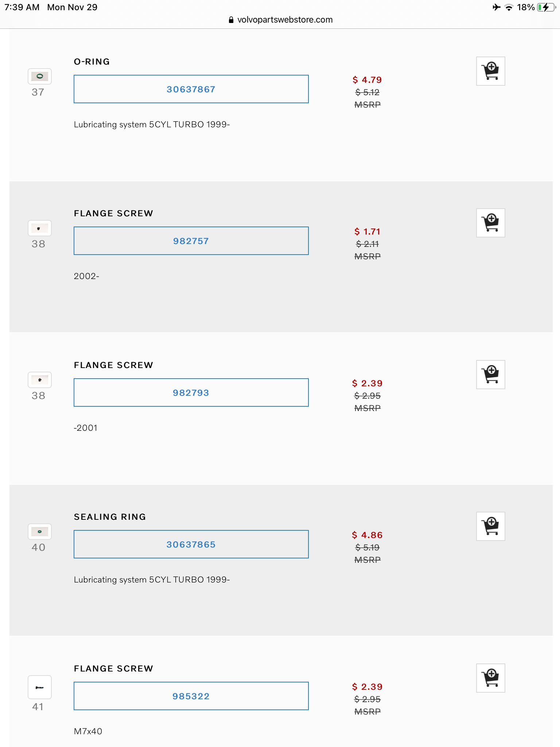Tap the lock icon beside the URL
The height and width of the screenshot is (747, 560).
[x=231, y=20]
